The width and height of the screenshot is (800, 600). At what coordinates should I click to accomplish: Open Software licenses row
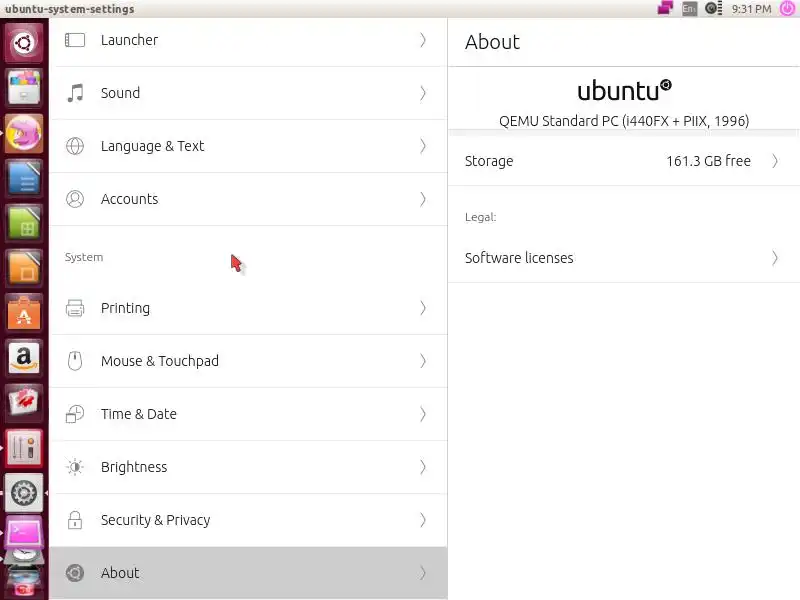tap(624, 258)
